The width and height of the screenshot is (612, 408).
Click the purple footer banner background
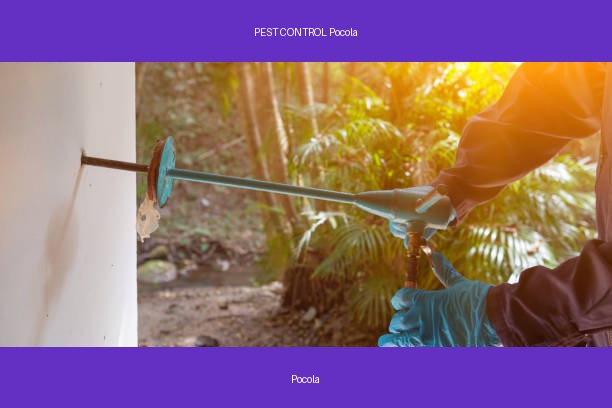[306, 377]
